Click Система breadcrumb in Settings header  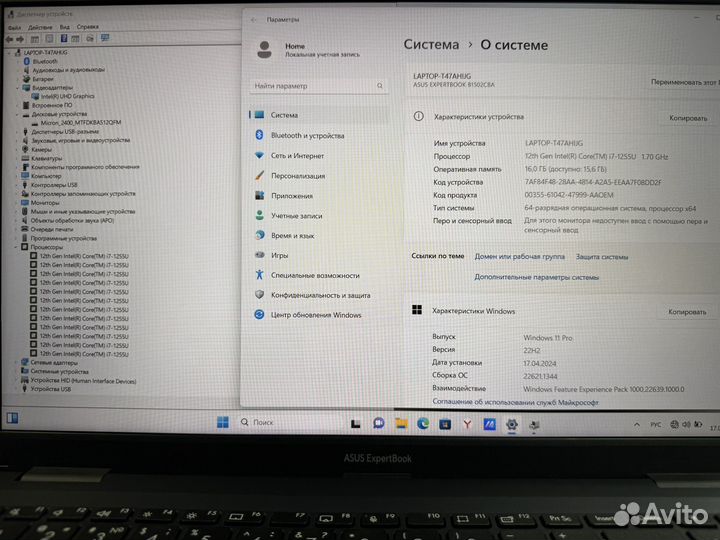coord(431,45)
